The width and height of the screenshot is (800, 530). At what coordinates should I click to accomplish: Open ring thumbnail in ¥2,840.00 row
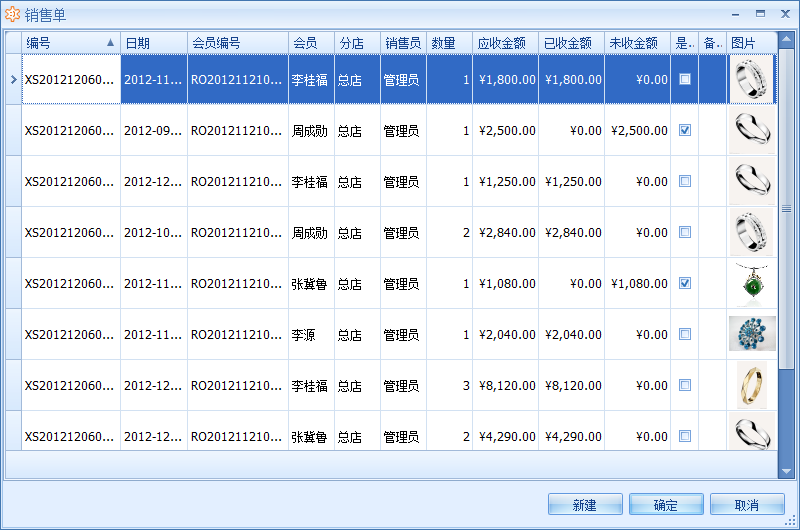coord(752,232)
